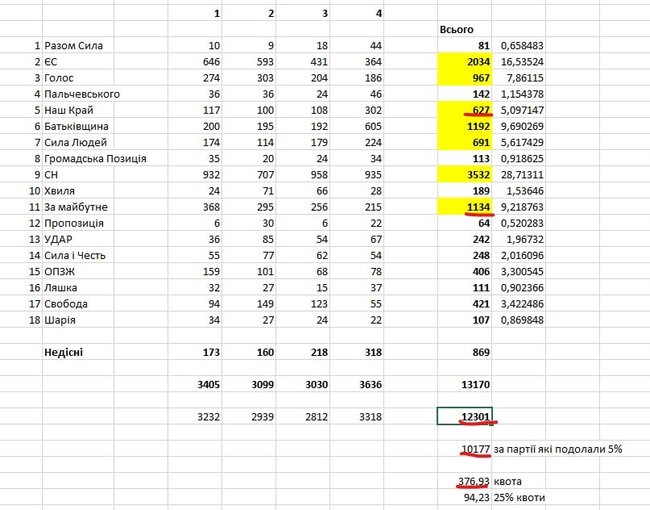Select the valid votes value '3318'
Viewport: 650px width, 510px height.
tap(370, 417)
